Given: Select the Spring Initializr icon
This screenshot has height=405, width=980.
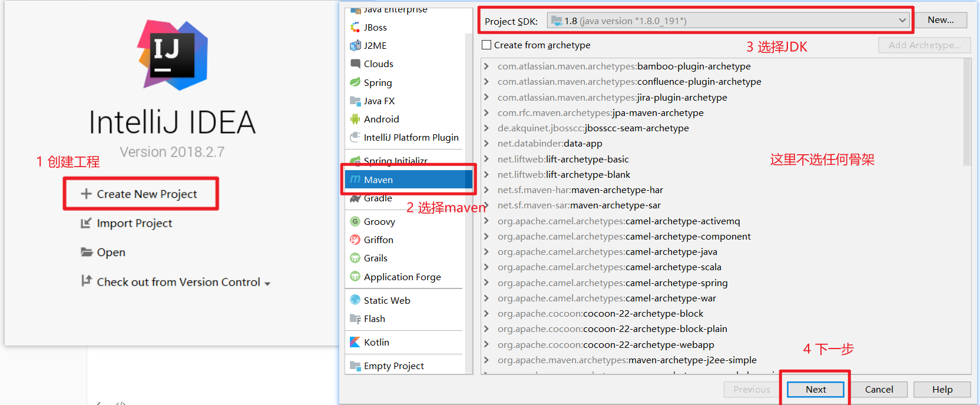Looking at the screenshot, I should [355, 160].
